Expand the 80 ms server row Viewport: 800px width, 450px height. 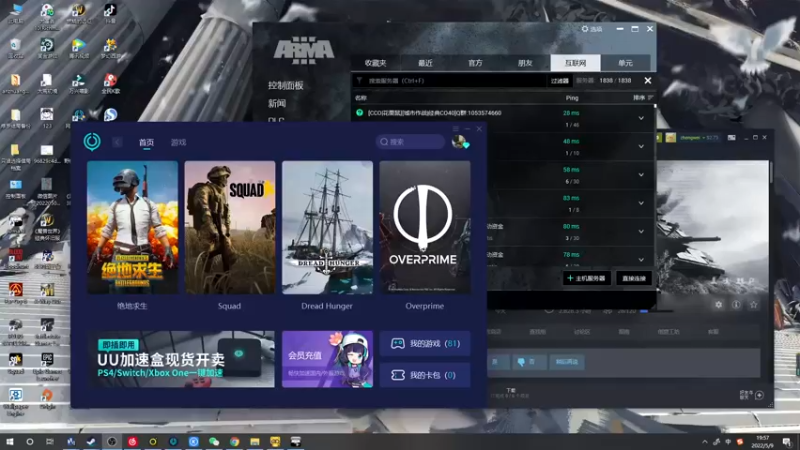click(x=641, y=232)
